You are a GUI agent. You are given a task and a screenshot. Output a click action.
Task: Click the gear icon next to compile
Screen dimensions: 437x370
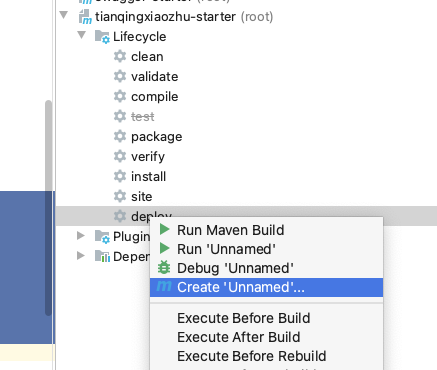pos(120,96)
